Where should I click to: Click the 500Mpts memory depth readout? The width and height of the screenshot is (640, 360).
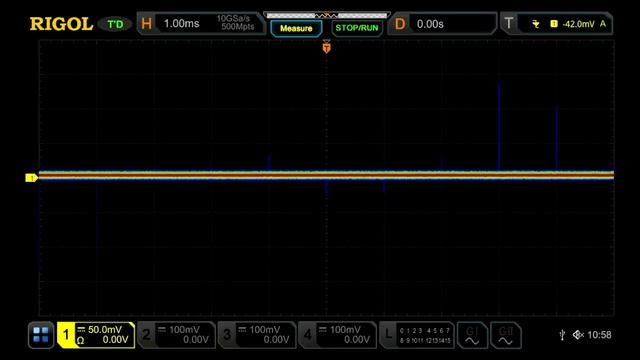pos(238,27)
